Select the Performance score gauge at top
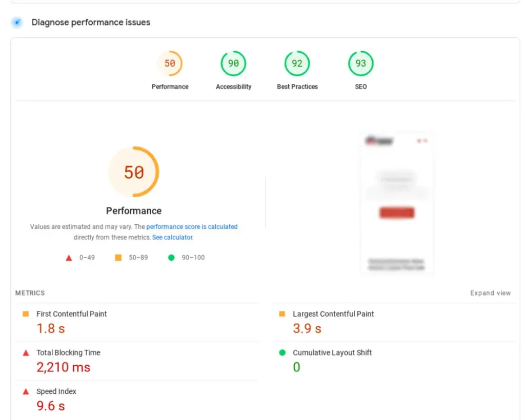 tap(170, 64)
